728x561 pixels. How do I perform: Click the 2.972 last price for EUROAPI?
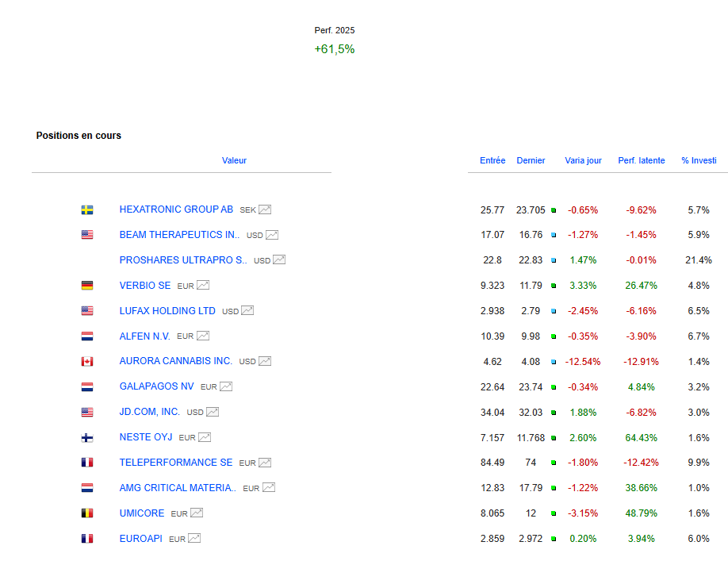[x=531, y=539]
